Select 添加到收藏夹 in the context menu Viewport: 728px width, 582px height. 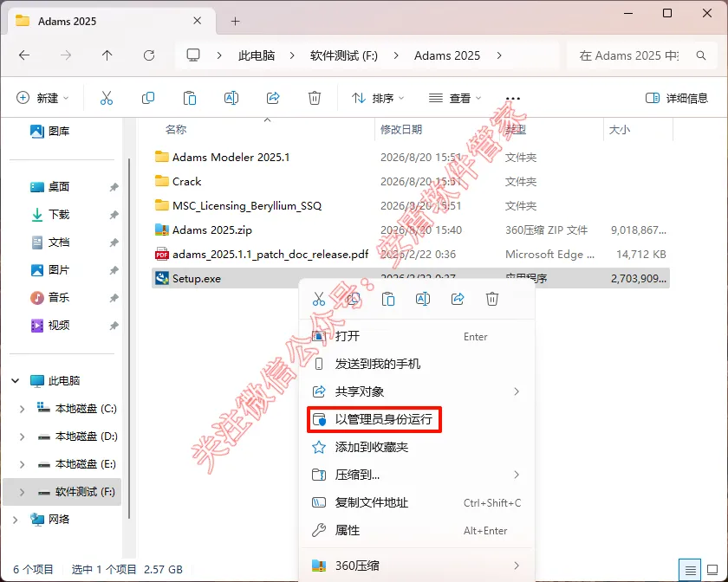click(x=416, y=448)
